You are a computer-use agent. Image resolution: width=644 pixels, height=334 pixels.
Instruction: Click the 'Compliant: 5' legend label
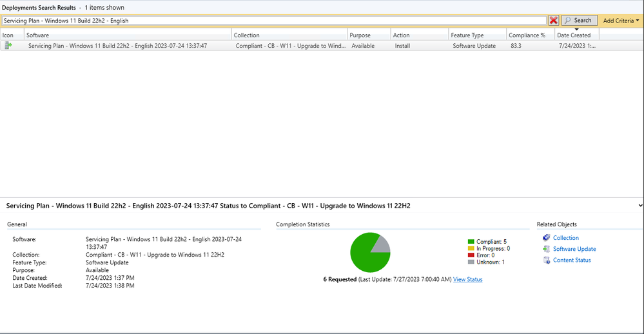click(x=491, y=242)
